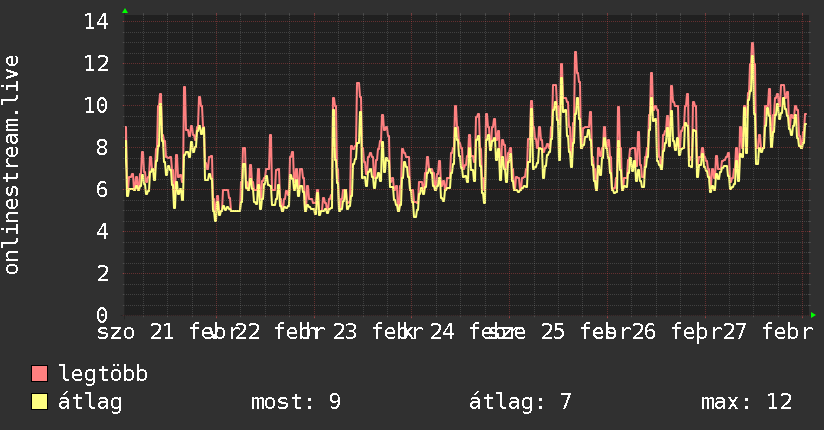
Task: Click the x-axis date label 21
Action: 162,332
